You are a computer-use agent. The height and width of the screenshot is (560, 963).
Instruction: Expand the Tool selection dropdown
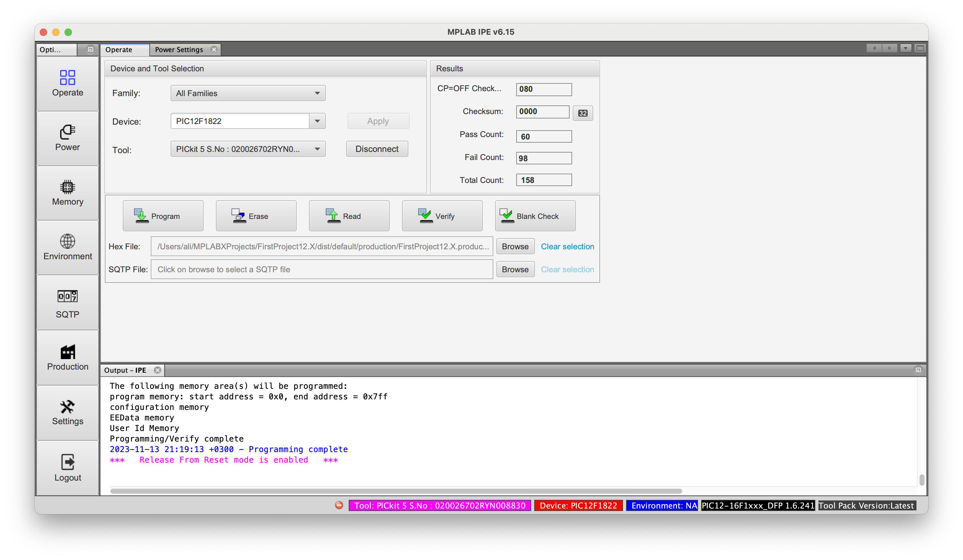coord(248,149)
